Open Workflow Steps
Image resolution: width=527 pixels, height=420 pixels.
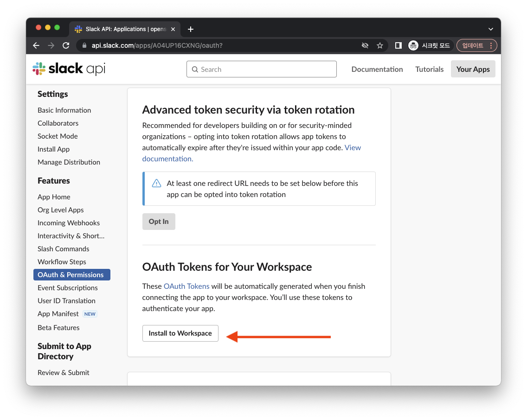pyautogui.click(x=62, y=262)
